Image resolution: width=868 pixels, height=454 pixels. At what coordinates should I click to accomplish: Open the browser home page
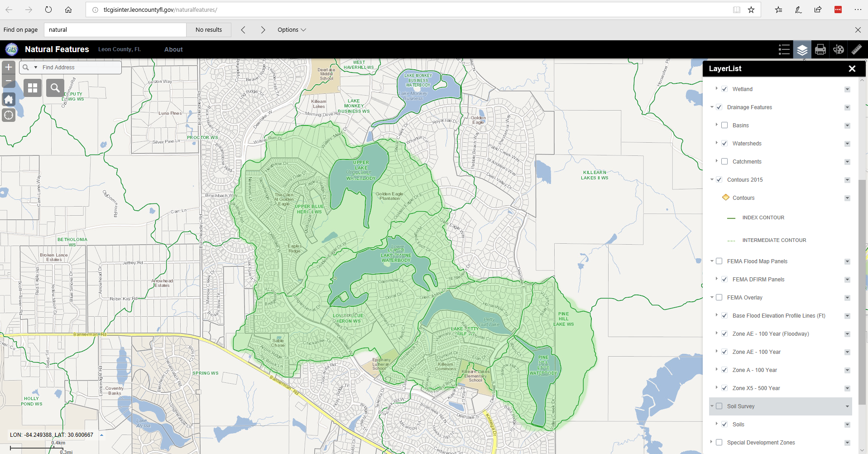pyautogui.click(x=68, y=10)
